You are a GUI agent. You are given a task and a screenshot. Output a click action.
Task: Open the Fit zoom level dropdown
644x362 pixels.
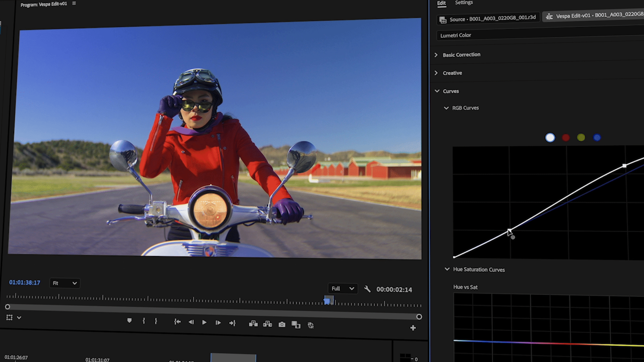click(x=64, y=283)
